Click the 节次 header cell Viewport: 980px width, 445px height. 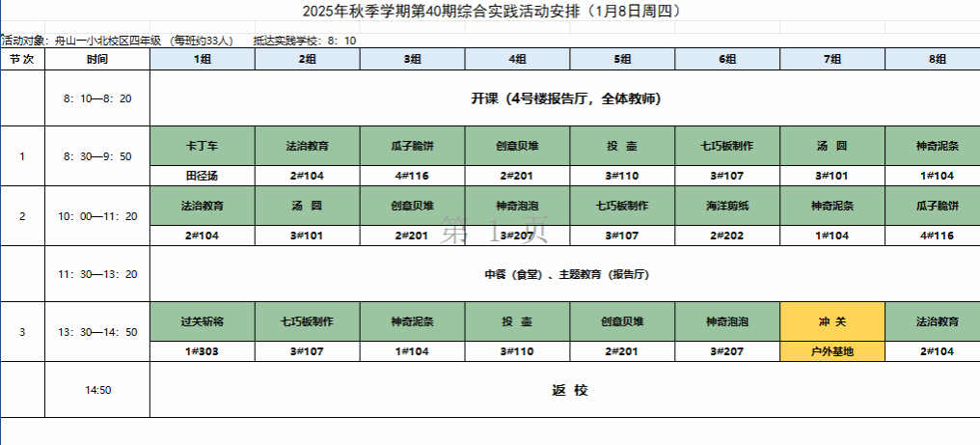click(x=22, y=60)
